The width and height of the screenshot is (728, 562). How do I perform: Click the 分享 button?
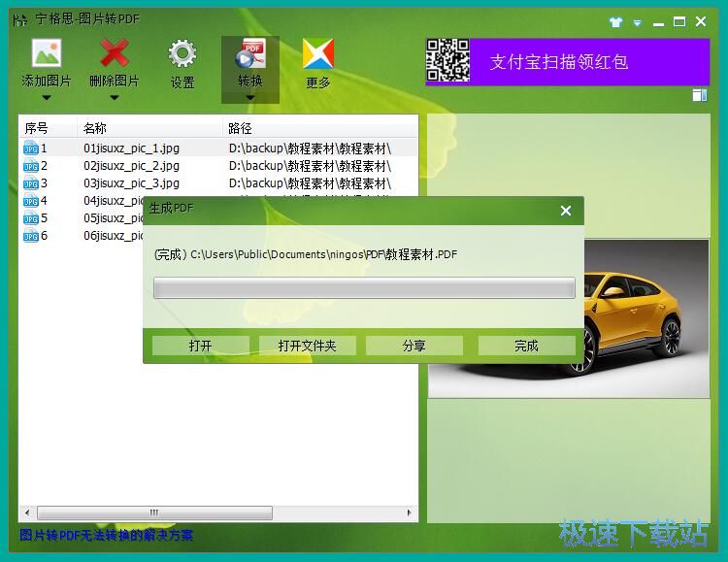pyautogui.click(x=414, y=346)
